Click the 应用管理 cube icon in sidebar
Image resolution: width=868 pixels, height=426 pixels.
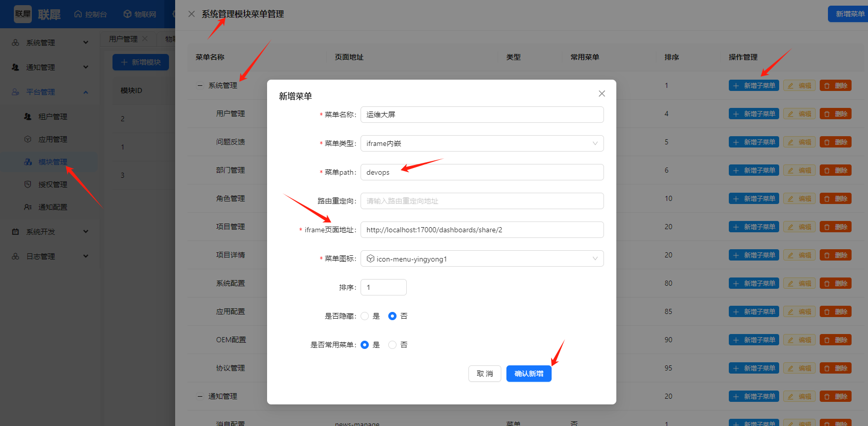(x=28, y=139)
